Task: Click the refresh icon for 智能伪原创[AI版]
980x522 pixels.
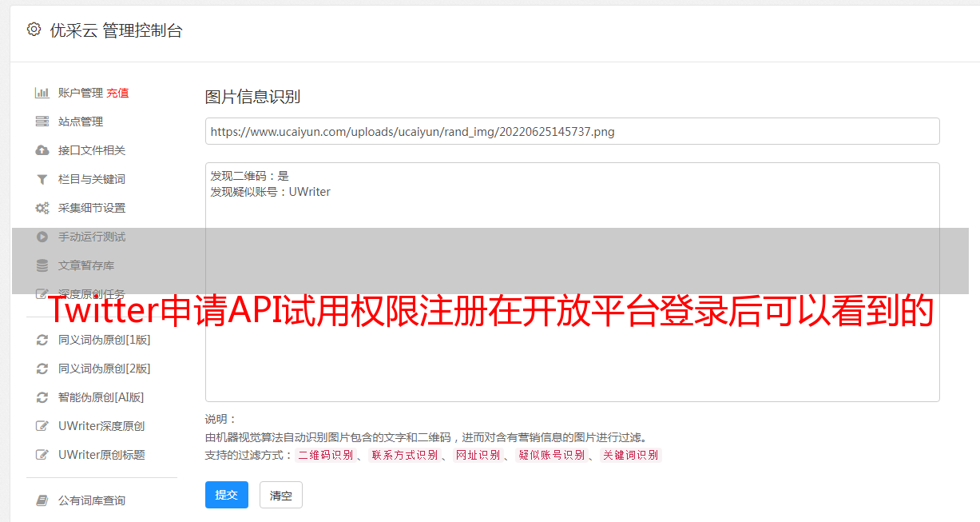Action: coord(42,397)
